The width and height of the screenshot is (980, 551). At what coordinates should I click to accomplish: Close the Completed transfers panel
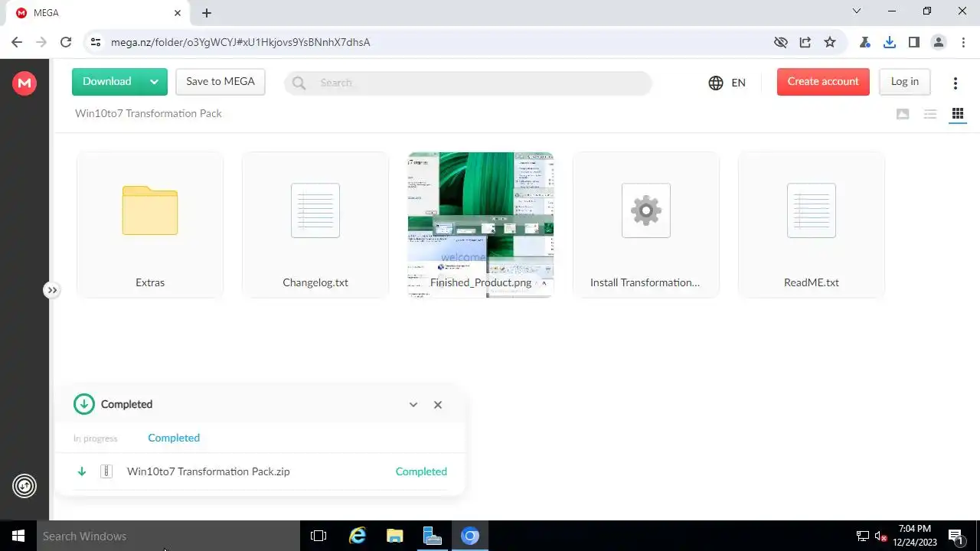438,405
